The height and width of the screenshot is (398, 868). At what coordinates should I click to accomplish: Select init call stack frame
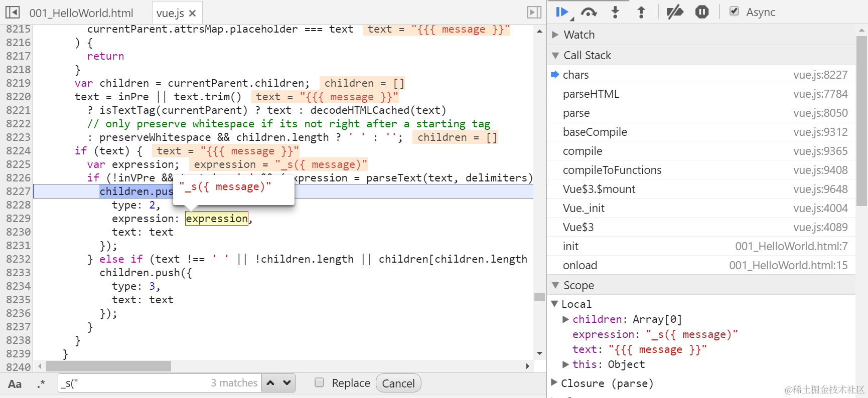[701, 246]
